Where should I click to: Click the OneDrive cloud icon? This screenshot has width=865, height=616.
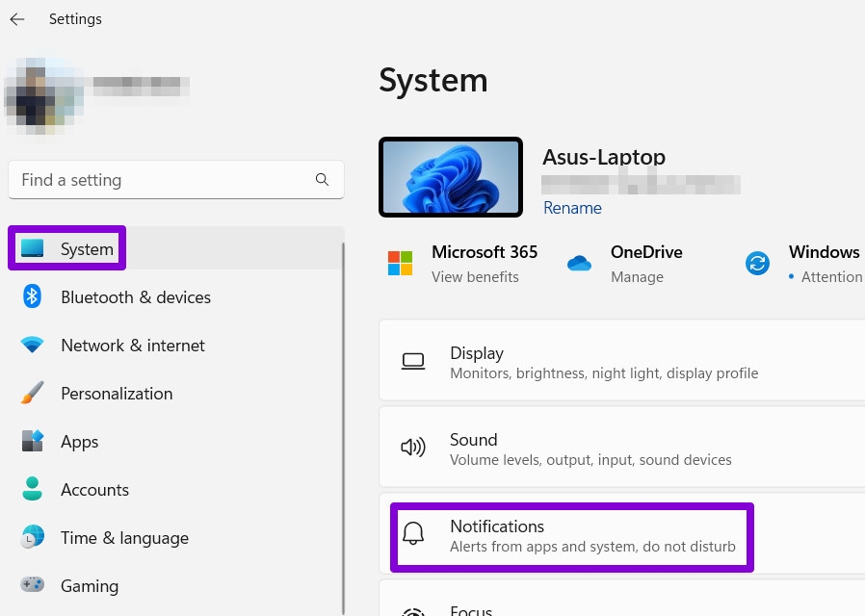(x=579, y=262)
